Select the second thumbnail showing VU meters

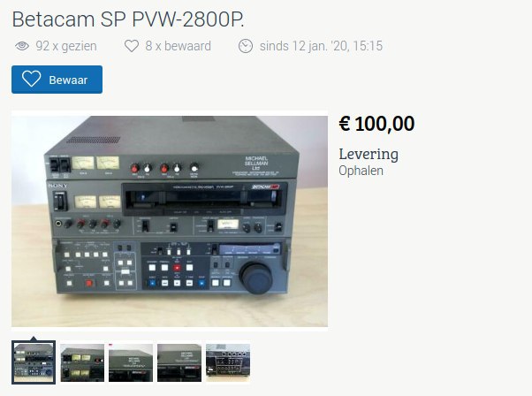[82, 362]
